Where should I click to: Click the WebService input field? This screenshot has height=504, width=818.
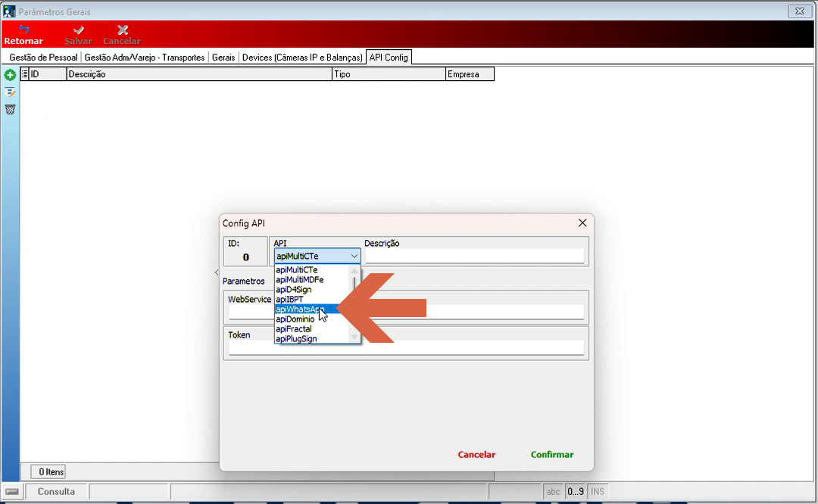click(407, 312)
